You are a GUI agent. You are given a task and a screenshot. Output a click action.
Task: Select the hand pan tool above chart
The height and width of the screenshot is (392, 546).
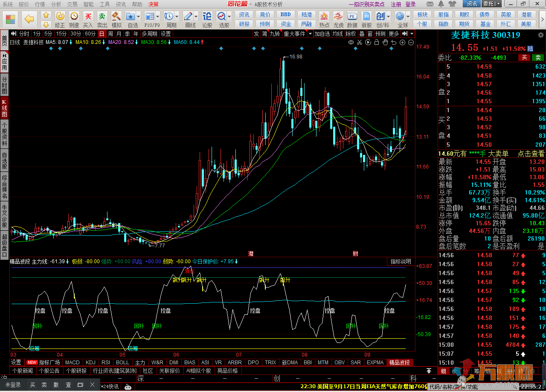click(385, 42)
